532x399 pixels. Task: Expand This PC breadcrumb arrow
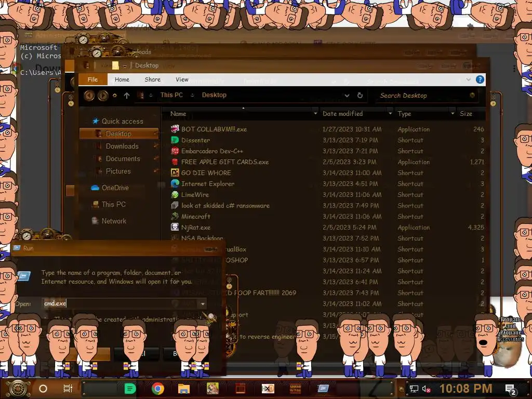[192, 96]
